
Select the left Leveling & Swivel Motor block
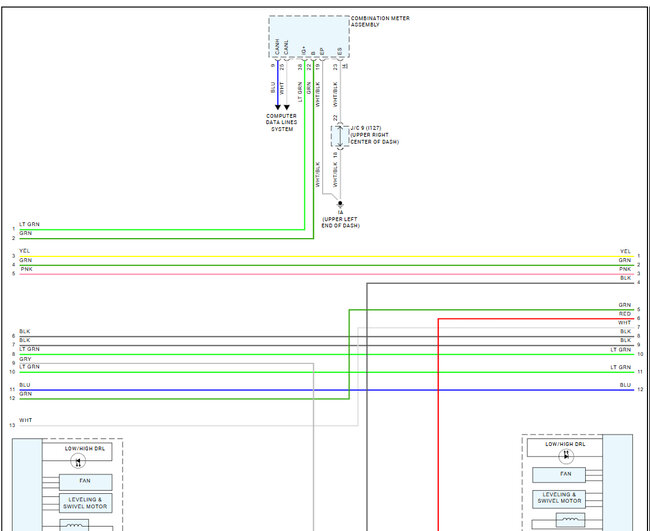pyautogui.click(x=85, y=503)
